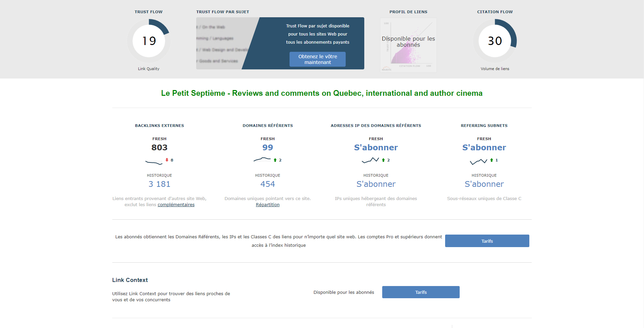
Task: Click green up arrow under Referring Subnets
Action: pyautogui.click(x=491, y=160)
